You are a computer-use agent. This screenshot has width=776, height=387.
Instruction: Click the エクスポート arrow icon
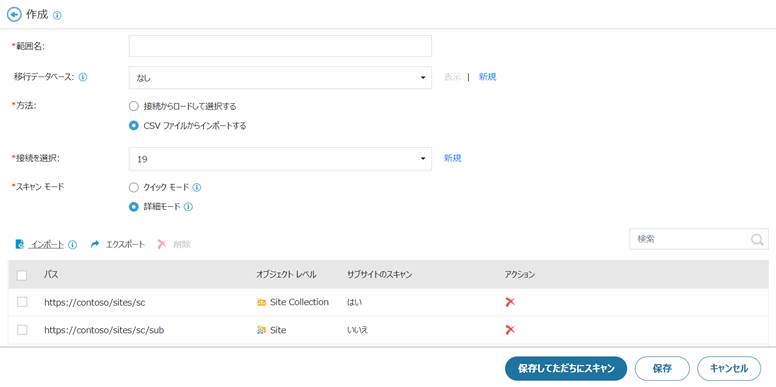pos(95,244)
